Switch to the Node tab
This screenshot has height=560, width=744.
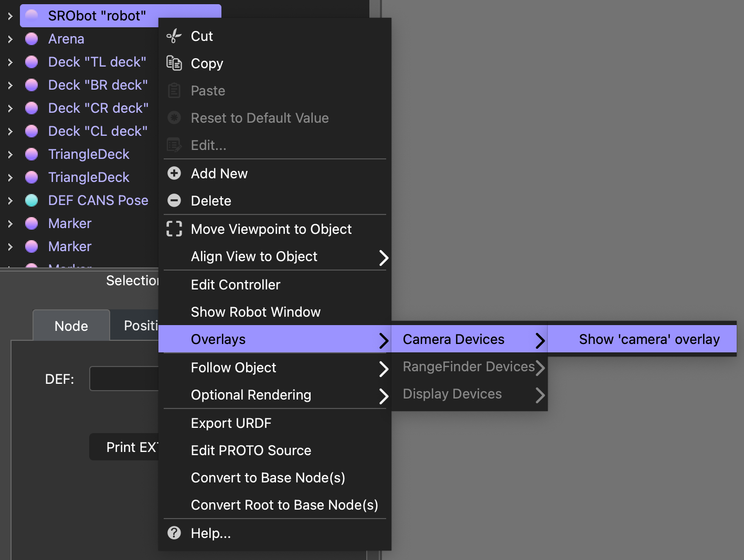[71, 325]
